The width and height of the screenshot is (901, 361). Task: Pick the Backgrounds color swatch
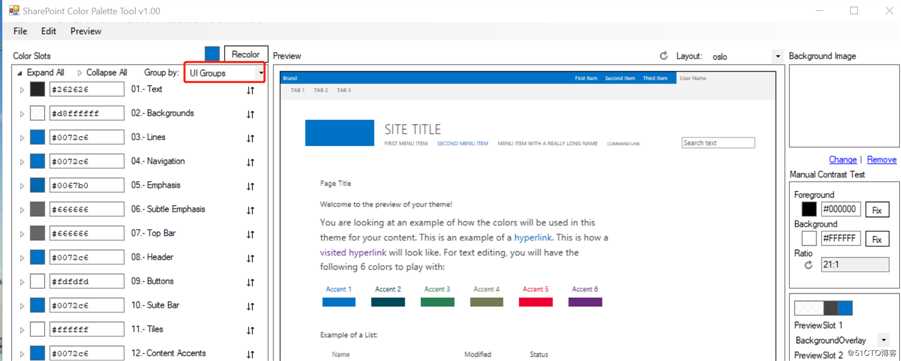pos(37,113)
